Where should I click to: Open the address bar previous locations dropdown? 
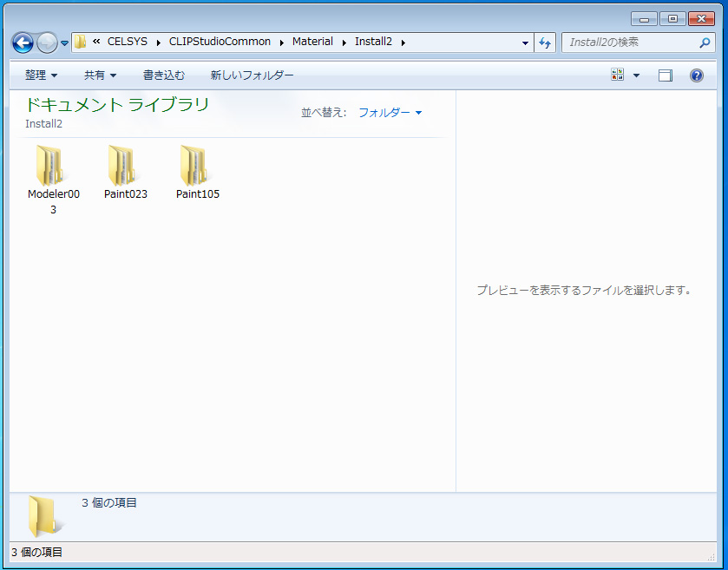(x=525, y=43)
